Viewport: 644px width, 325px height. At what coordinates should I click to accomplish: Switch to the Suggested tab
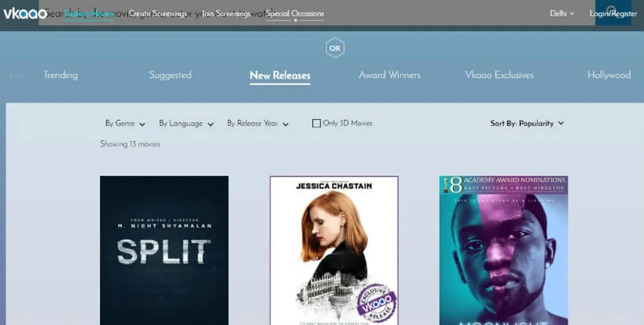[x=170, y=75]
